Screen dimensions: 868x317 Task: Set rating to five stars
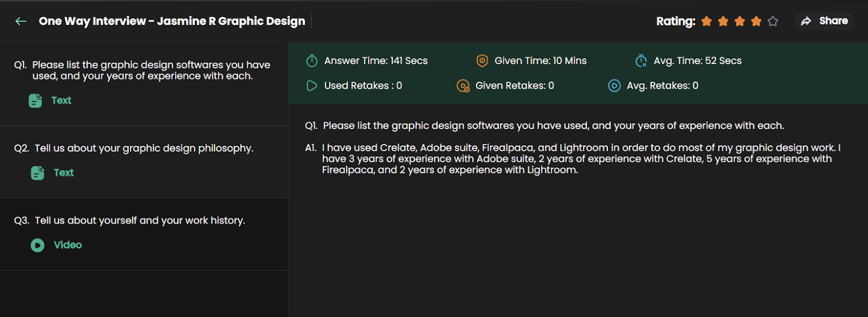point(773,21)
